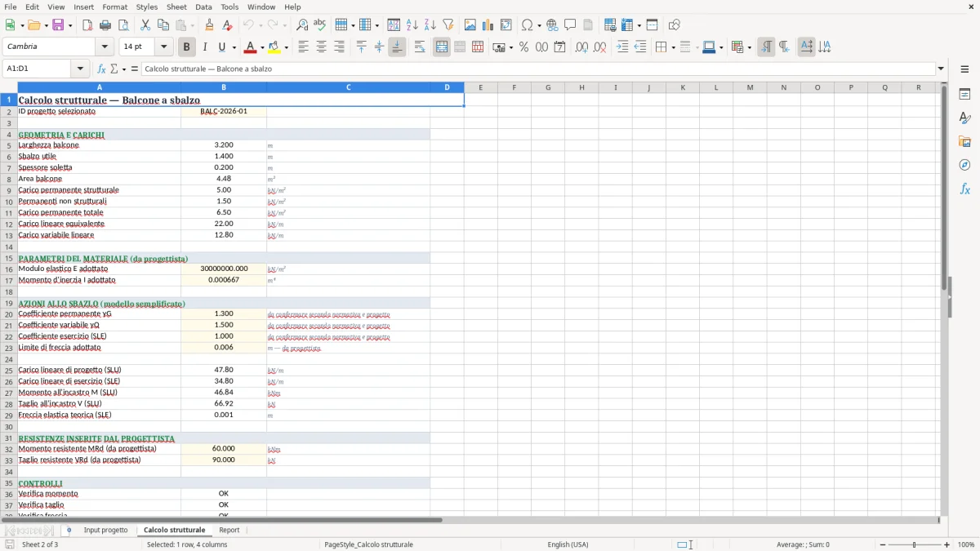Toggle Underline formatting

point(222,47)
